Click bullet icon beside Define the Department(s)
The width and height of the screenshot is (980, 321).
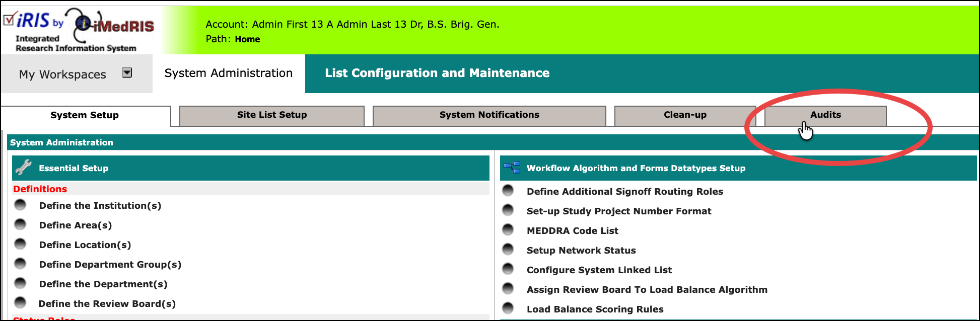pos(20,283)
